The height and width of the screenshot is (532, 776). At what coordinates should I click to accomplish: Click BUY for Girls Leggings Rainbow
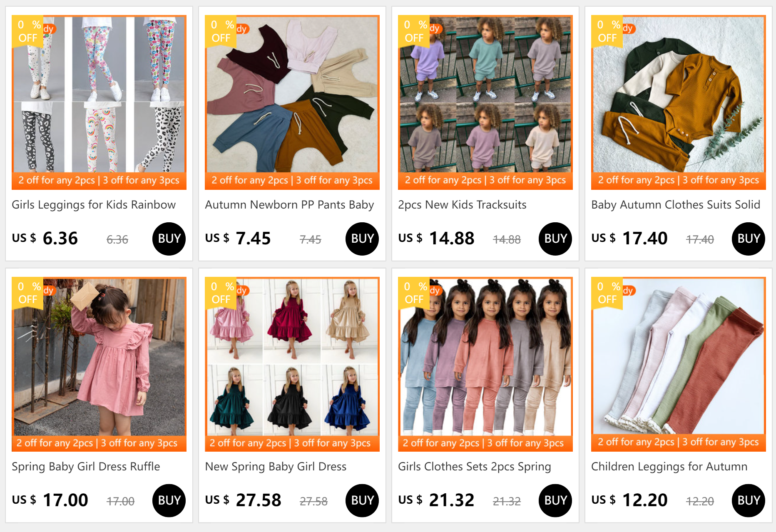click(169, 239)
